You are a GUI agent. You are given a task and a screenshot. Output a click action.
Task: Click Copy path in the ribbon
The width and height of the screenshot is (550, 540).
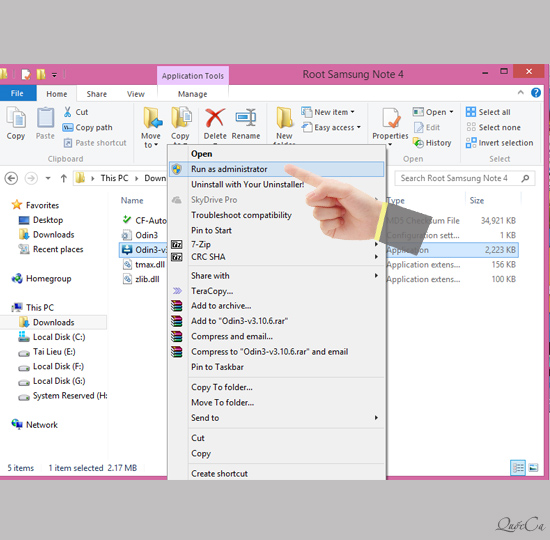pyautogui.click(x=87, y=127)
